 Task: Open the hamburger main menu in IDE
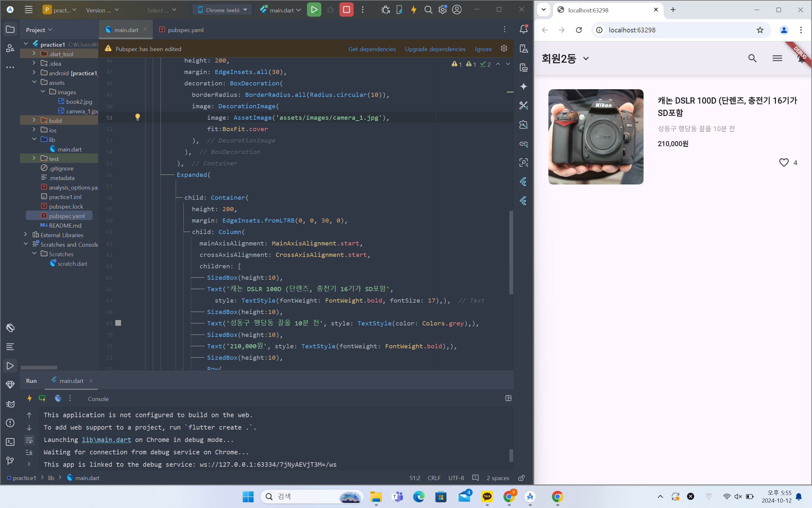pyautogui.click(x=29, y=10)
